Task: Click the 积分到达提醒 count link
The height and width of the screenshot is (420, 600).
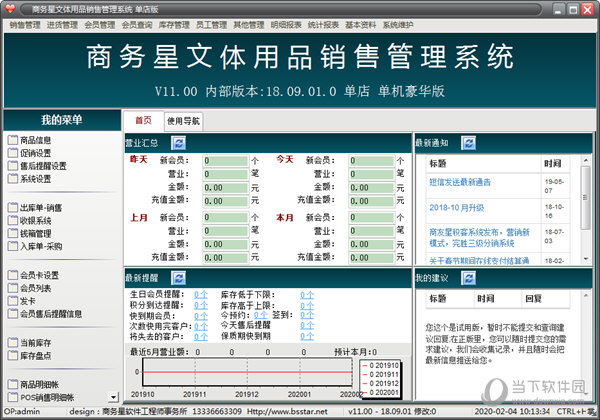Action: click(201, 306)
